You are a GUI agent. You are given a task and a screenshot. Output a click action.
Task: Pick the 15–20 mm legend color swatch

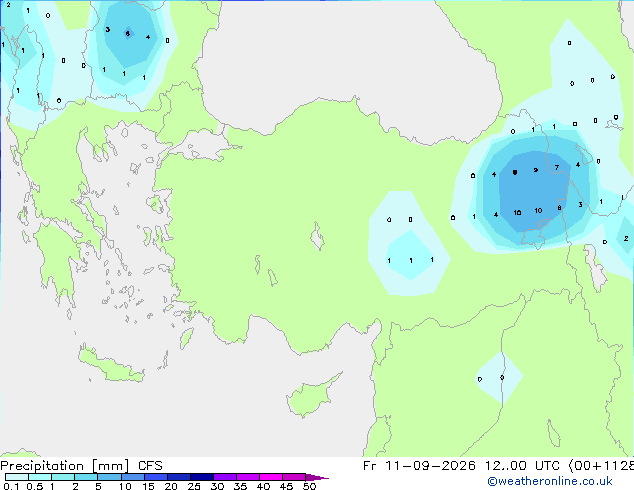point(155,477)
